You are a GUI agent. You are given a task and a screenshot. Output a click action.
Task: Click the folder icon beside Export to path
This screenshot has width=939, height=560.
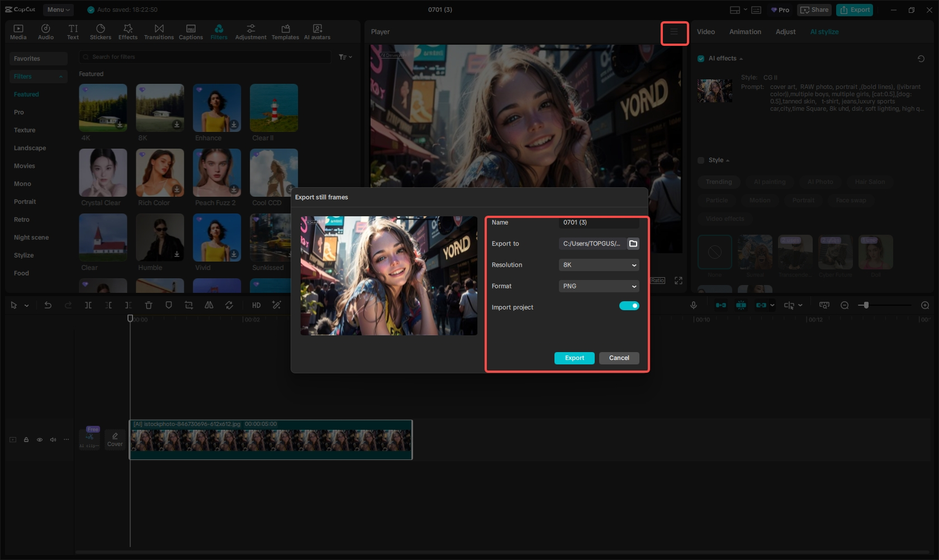(633, 244)
